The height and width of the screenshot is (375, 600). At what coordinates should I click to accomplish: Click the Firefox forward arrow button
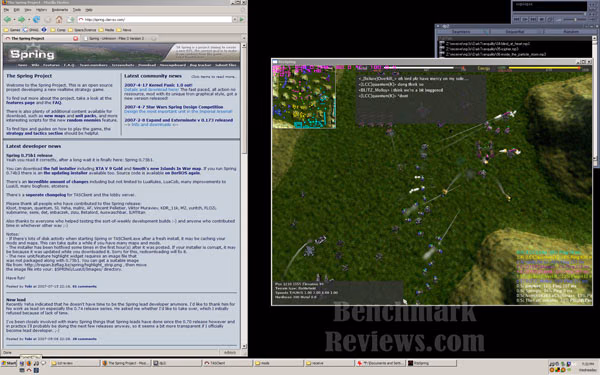click(21, 19)
